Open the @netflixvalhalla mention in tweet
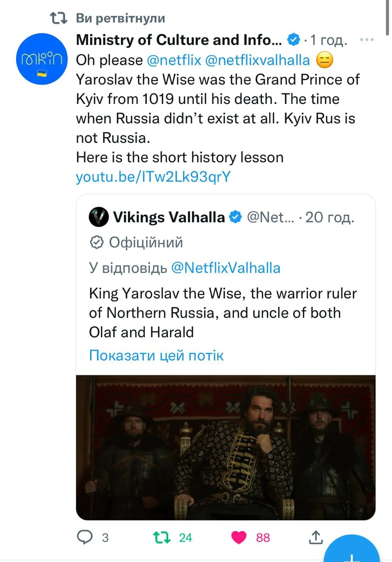Viewport: 392px width, 562px height. coord(257,60)
